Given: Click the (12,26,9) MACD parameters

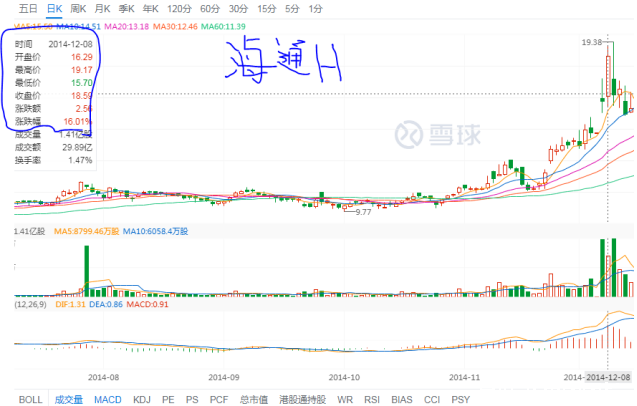Looking at the screenshot, I should coord(30,304).
